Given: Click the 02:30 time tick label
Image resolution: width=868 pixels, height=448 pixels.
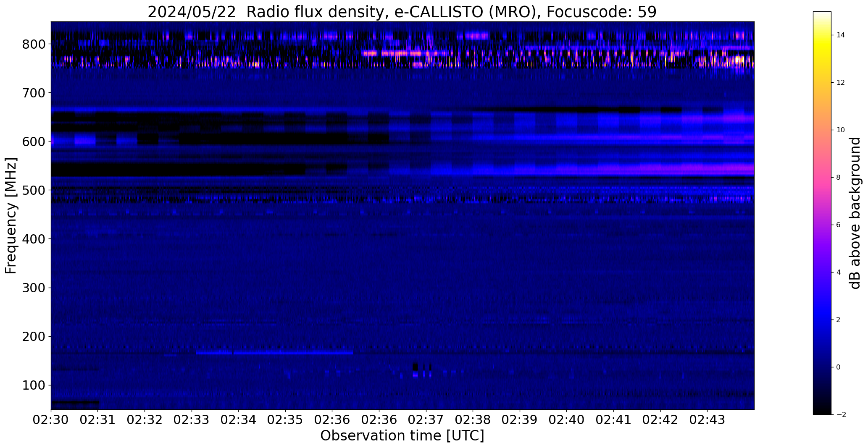Looking at the screenshot, I should tap(51, 420).
